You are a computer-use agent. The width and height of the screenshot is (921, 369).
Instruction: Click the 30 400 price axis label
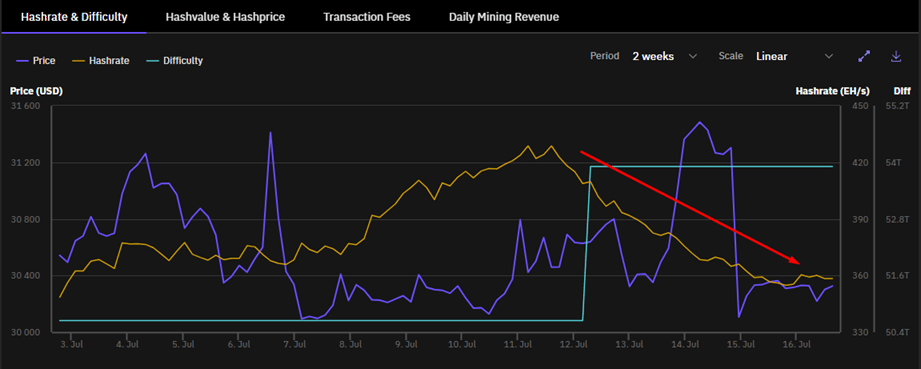[x=25, y=276]
